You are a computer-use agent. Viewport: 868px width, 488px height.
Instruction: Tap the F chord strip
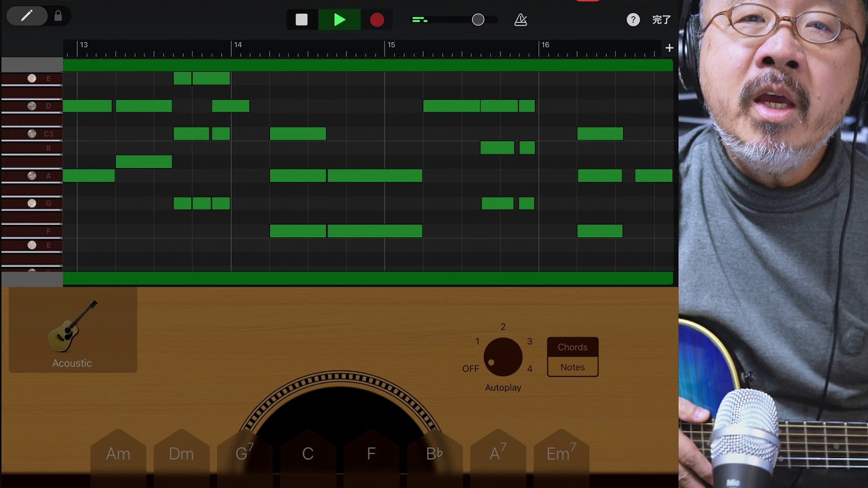pos(371,454)
